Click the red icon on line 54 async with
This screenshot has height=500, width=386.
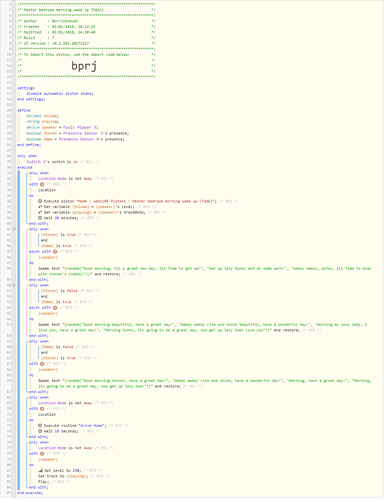coord(55,308)
